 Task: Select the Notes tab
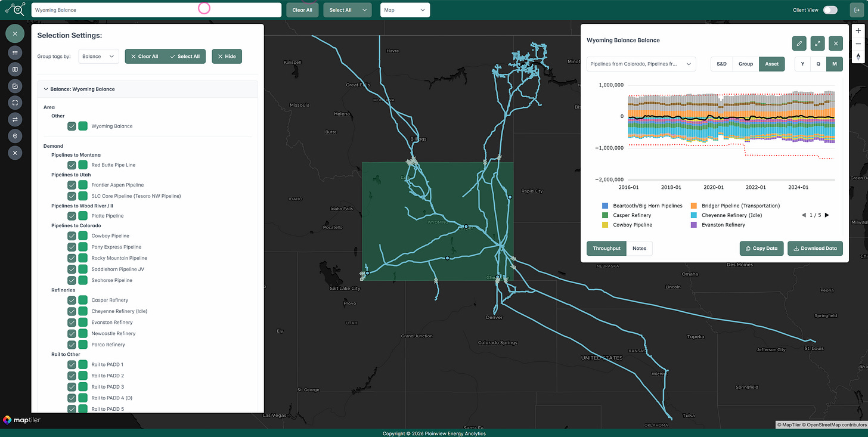[639, 248]
